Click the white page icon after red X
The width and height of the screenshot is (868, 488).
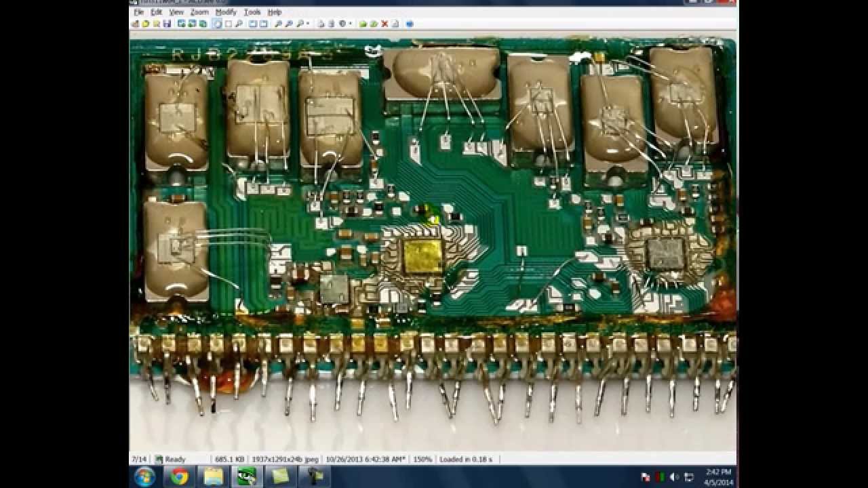(x=395, y=24)
